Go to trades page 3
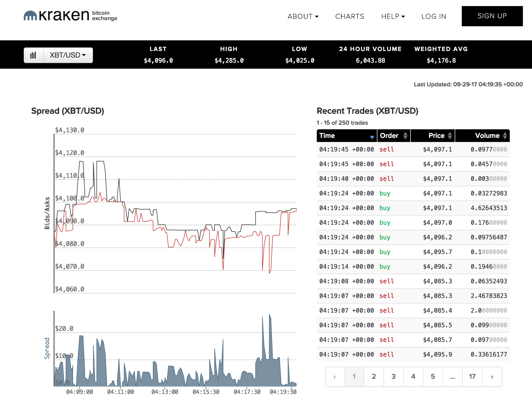Viewport: 532px width, 401px height. (x=394, y=377)
